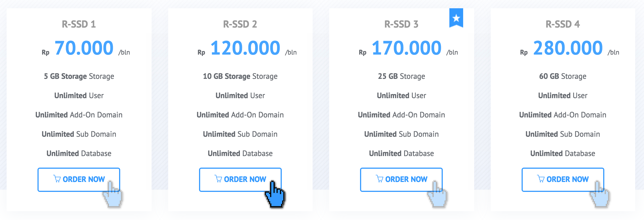Click ORDER NOW for R-SSD 3

[x=401, y=179]
